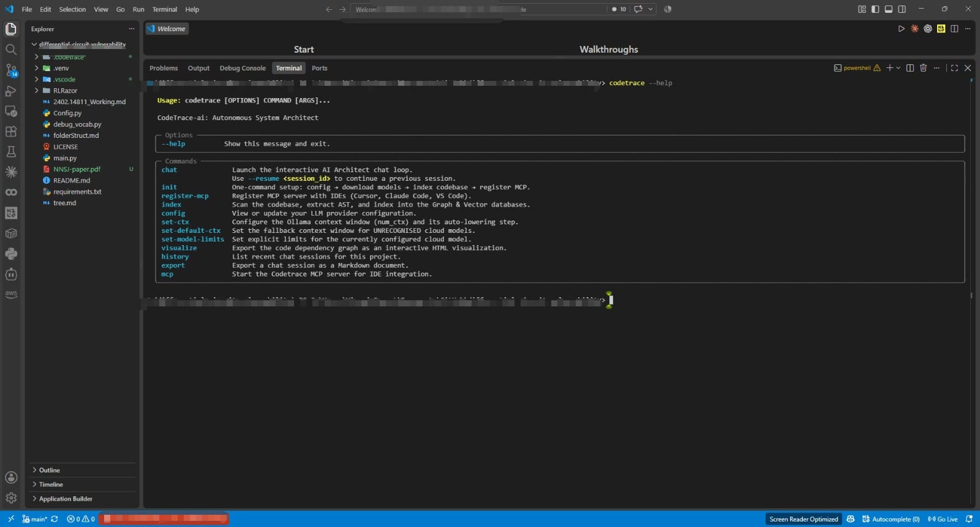Click the orange Claude icon in editor toolbar
This screenshot has width=980, height=527.
[914, 29]
